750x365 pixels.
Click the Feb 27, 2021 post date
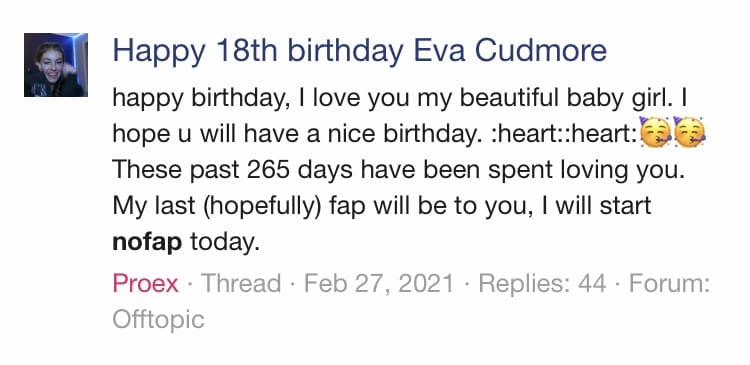tap(379, 283)
